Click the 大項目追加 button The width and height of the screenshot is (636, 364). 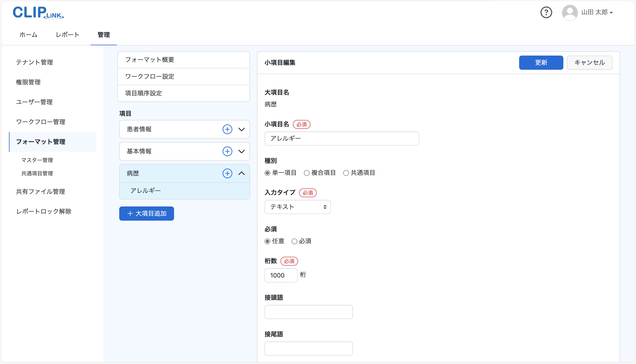click(146, 214)
